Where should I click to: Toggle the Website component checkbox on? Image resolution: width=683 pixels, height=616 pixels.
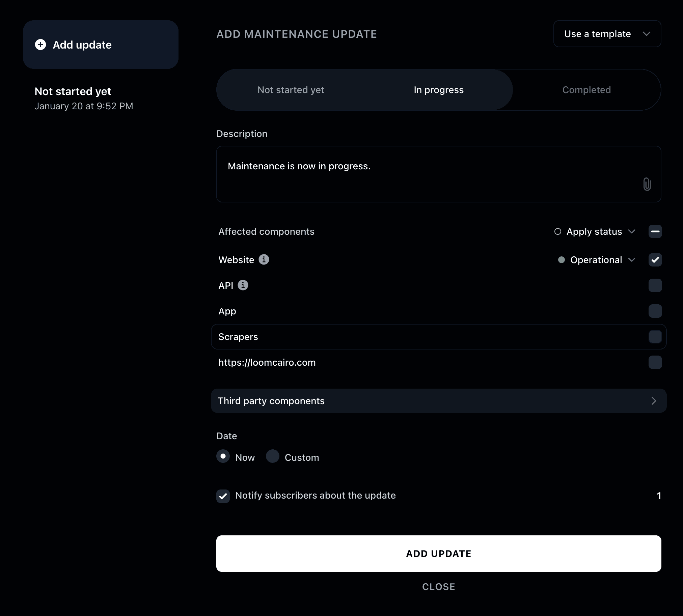(x=654, y=260)
